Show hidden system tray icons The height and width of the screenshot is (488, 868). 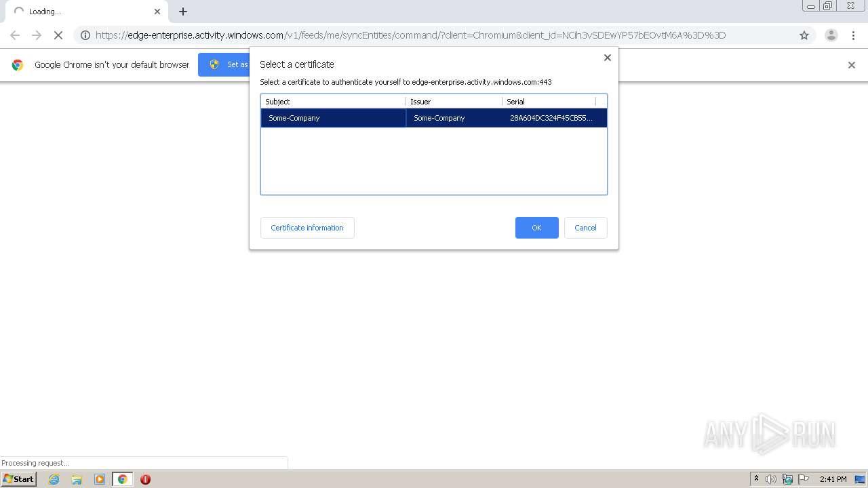756,479
